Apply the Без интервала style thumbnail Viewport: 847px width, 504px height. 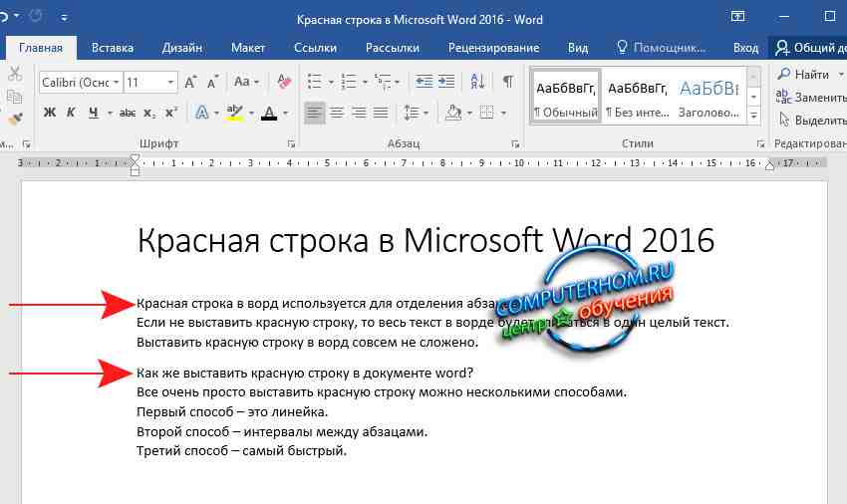tap(637, 98)
